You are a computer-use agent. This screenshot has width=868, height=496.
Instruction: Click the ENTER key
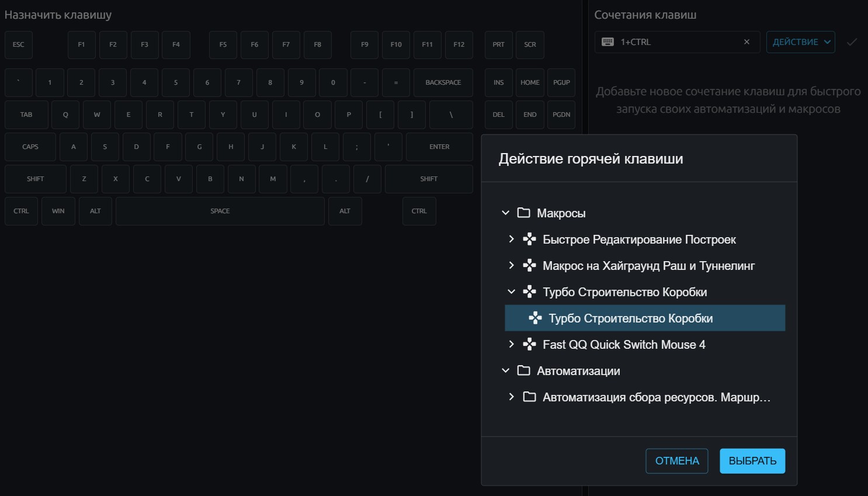[x=439, y=147]
